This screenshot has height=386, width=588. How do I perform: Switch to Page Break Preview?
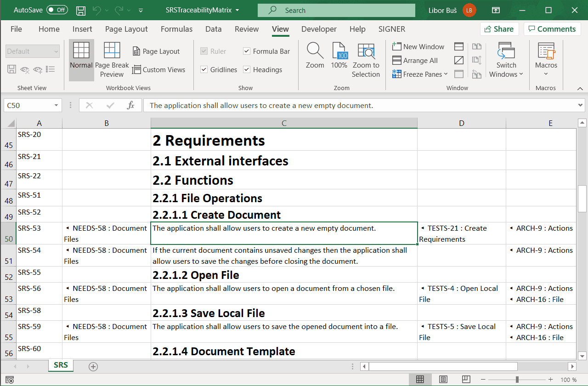(112, 51)
